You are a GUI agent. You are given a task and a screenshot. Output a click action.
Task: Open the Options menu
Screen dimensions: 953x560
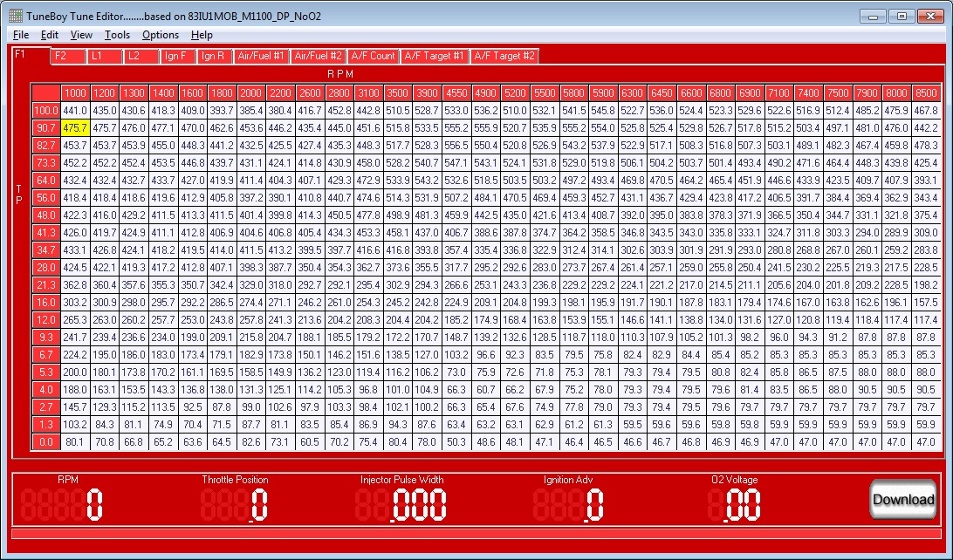coord(161,35)
